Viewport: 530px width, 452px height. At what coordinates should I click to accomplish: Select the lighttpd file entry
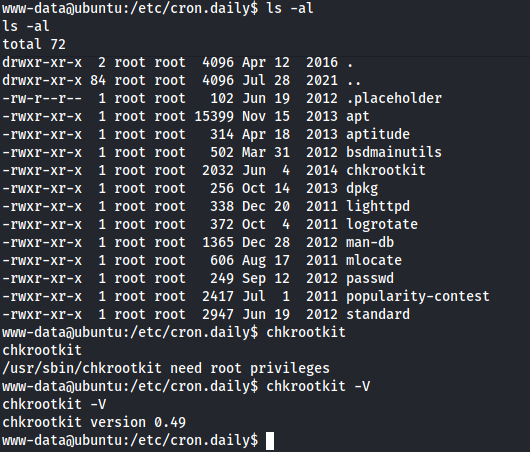coord(378,206)
